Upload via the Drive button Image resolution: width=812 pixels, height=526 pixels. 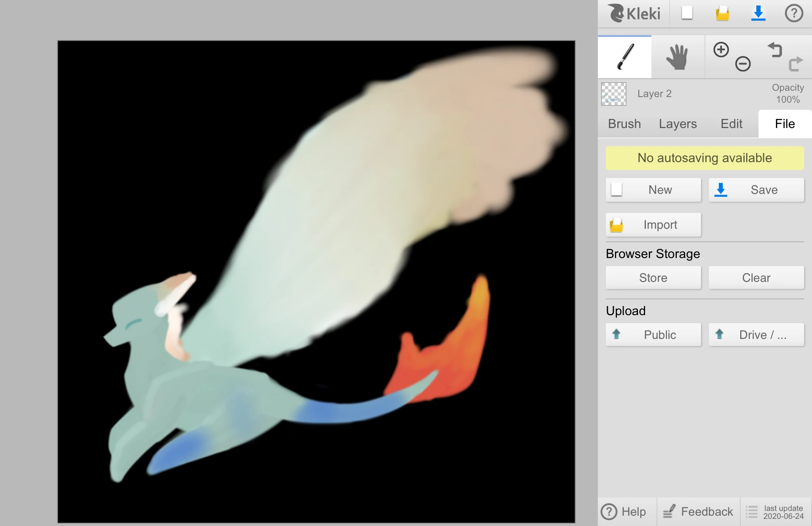(756, 335)
